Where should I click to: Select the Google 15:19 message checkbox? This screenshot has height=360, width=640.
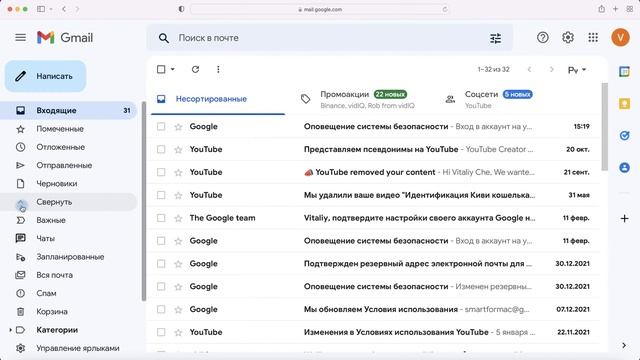[x=161, y=127]
